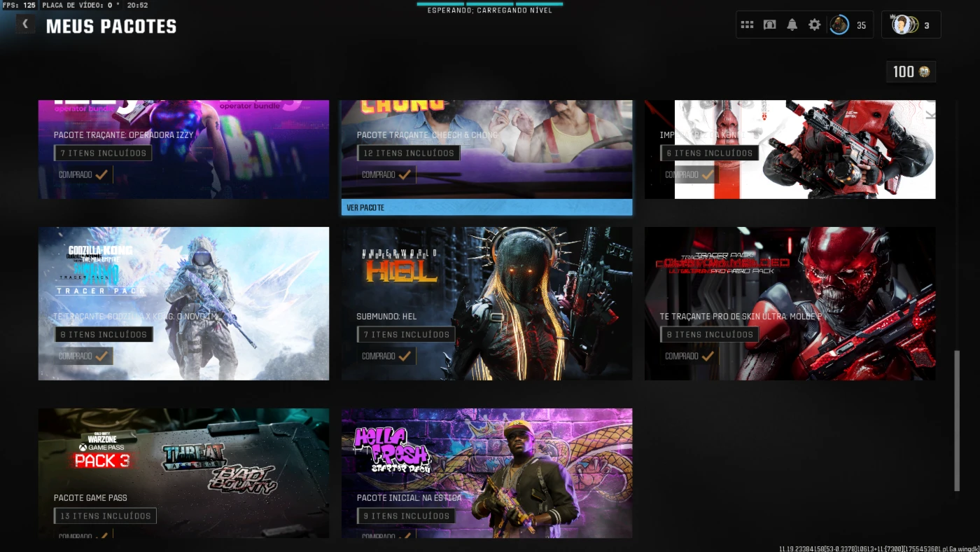The image size is (980, 552).
Task: Click the 'FPS: 125' overlay readout
Action: coord(19,5)
